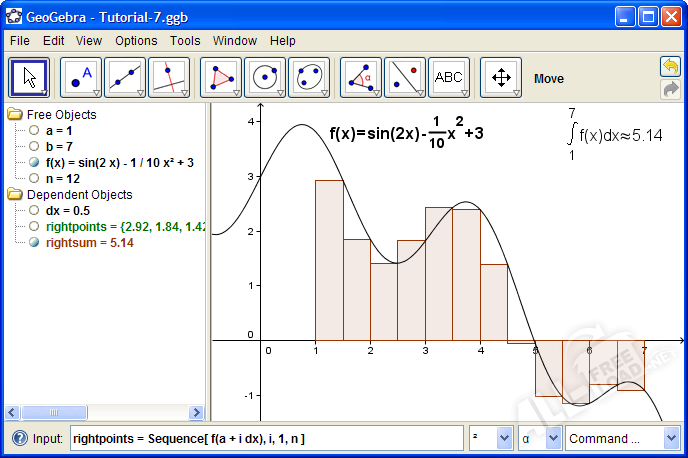Click the Input text field
Screen dimensions: 688x458
point(266,438)
